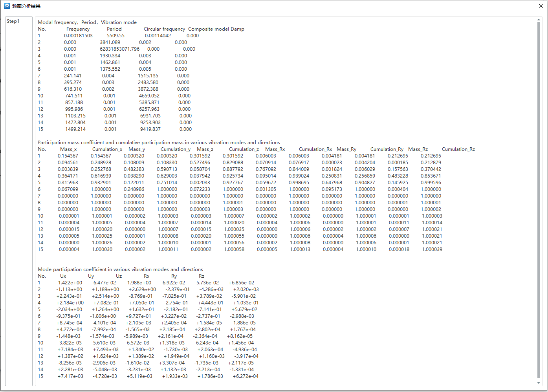Viewport: 548px width, 392px height.
Task: Click the Cumulation_Rz value 0.999596
Action: (431, 183)
